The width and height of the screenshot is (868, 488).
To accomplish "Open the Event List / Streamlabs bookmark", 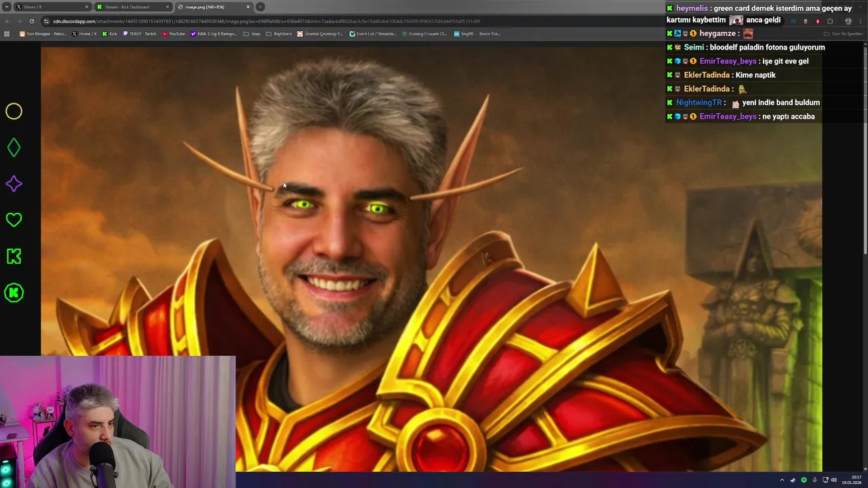I will point(372,33).
